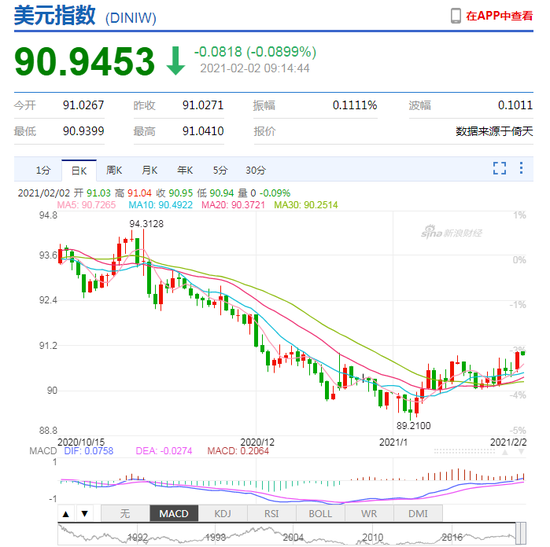
Task: Click the 94.3128 high price label
Action: (x=146, y=224)
